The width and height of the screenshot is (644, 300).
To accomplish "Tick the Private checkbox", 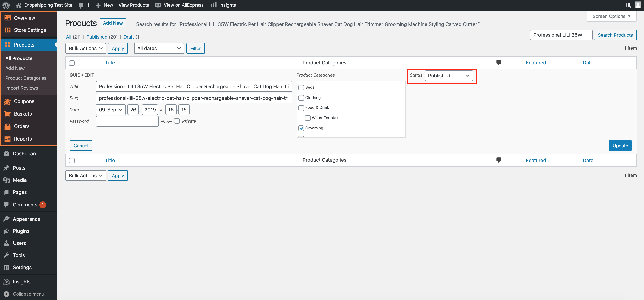I will [177, 121].
